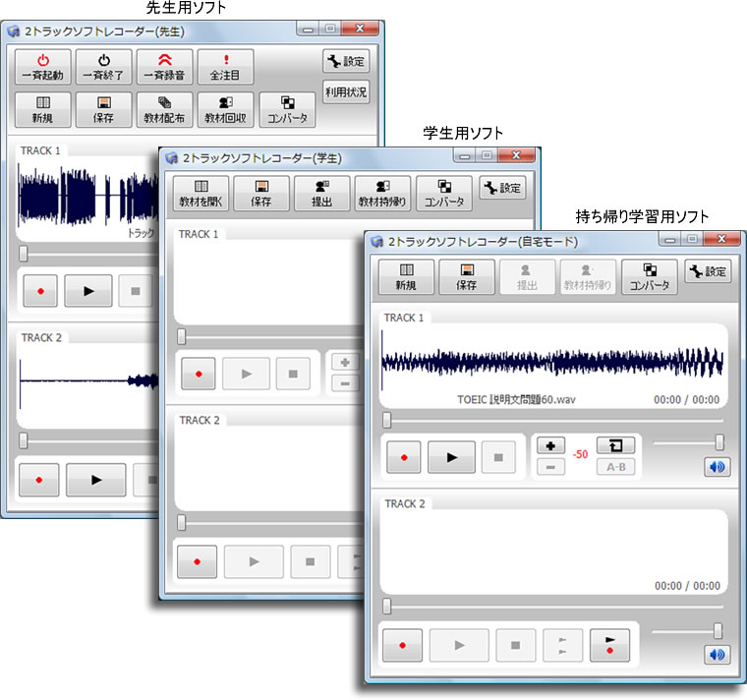The height and width of the screenshot is (700, 747).
Task: Start 一斉録音 recording for all students
Action: [x=164, y=67]
